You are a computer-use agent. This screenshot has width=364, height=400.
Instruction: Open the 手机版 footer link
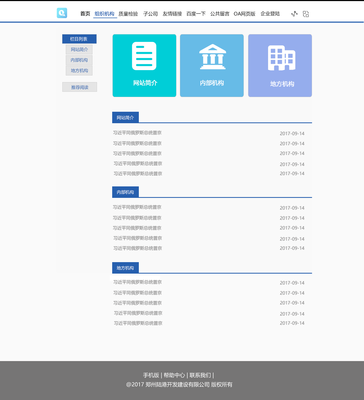pos(151,375)
